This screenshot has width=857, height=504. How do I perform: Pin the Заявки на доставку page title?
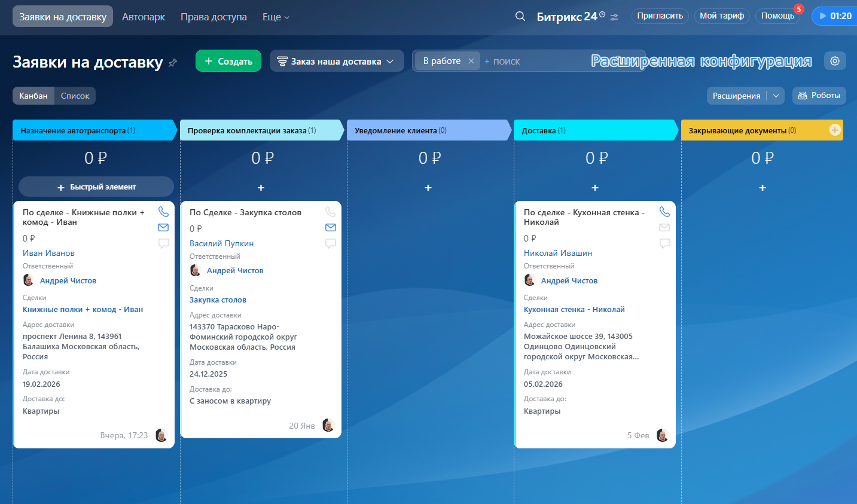173,63
